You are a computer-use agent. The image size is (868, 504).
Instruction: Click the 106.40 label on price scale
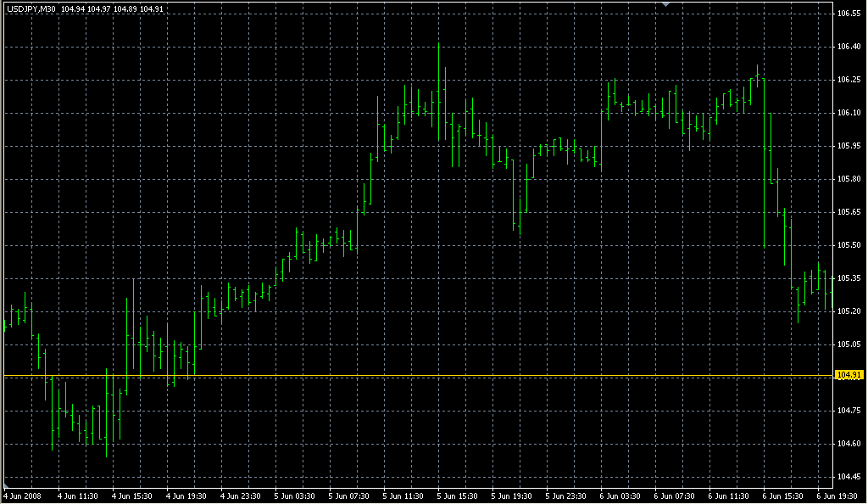pos(849,48)
